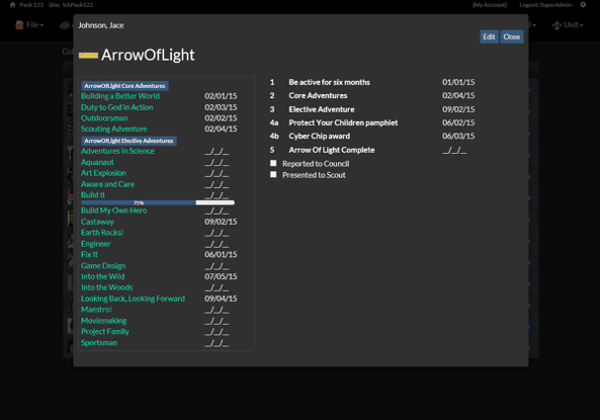Click the 75% progress bar

click(158, 203)
